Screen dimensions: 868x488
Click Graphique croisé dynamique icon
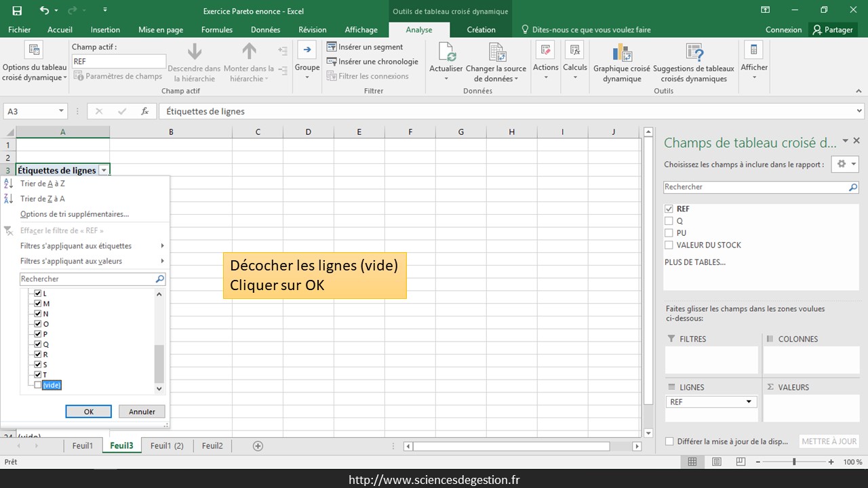coord(621,53)
